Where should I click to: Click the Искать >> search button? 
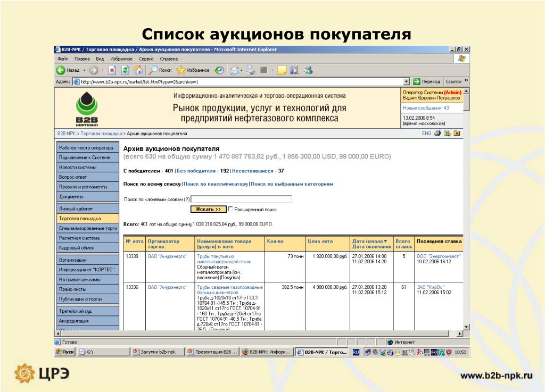coord(208,210)
